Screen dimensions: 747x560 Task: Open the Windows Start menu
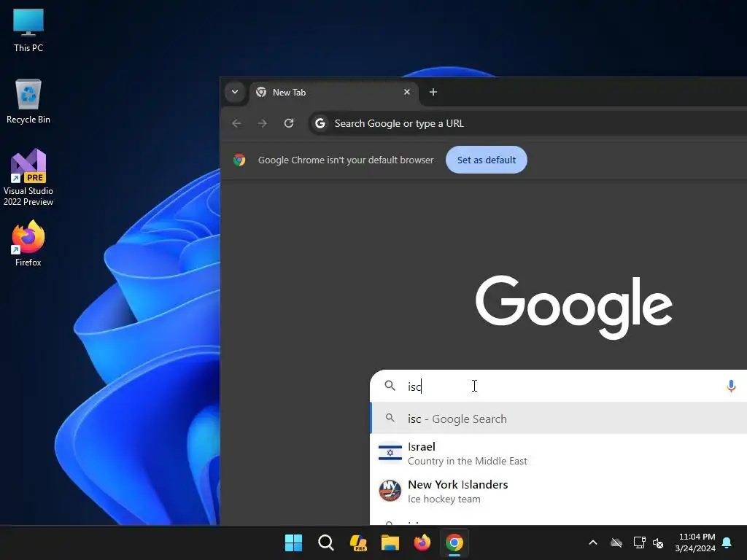(x=293, y=542)
